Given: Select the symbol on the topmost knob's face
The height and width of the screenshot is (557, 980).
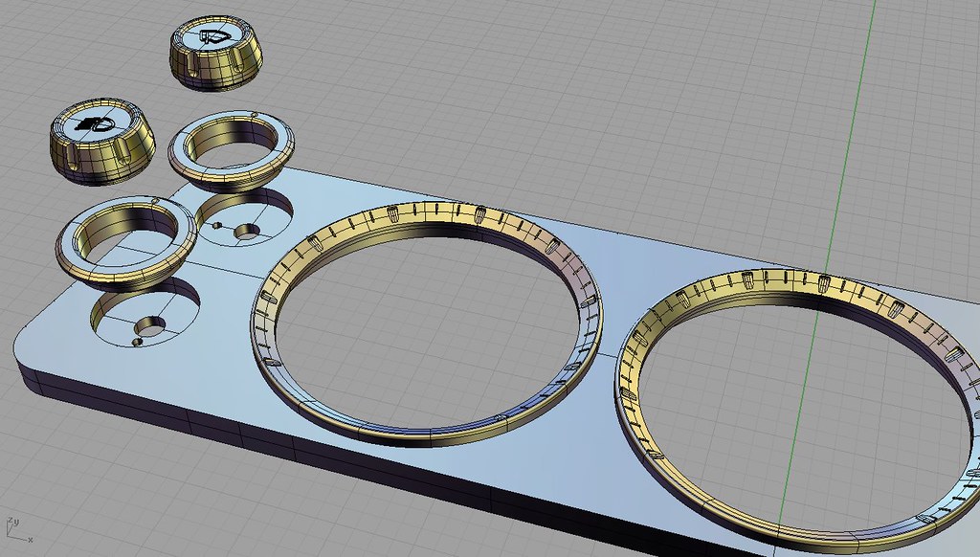Looking at the screenshot, I should pyautogui.click(x=213, y=38).
